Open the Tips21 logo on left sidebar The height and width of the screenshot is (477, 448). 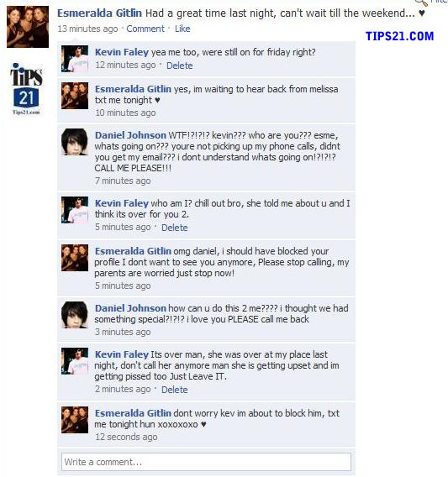coord(26,88)
